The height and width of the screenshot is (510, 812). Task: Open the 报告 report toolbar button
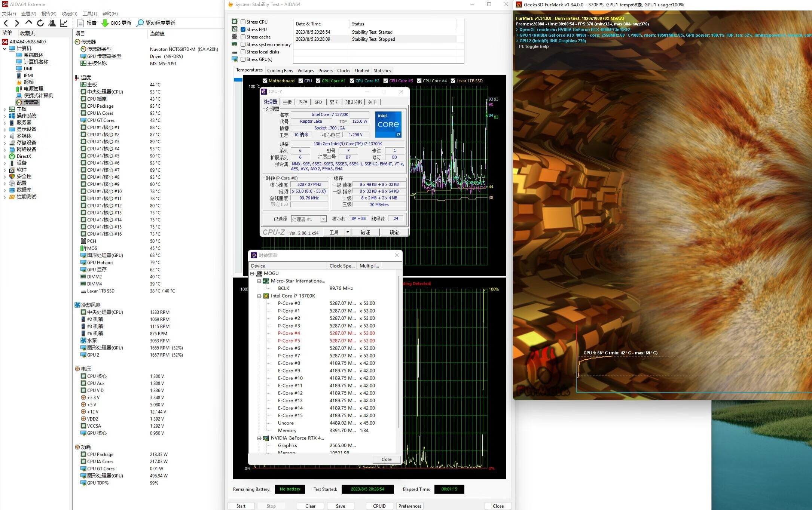coord(87,23)
